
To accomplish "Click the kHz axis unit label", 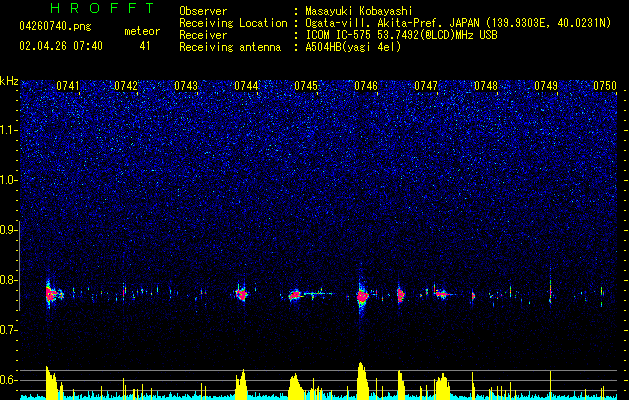I will click(x=9, y=81).
